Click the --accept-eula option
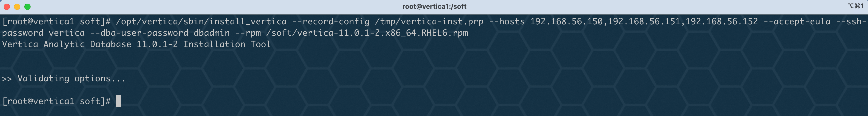 coord(797,21)
